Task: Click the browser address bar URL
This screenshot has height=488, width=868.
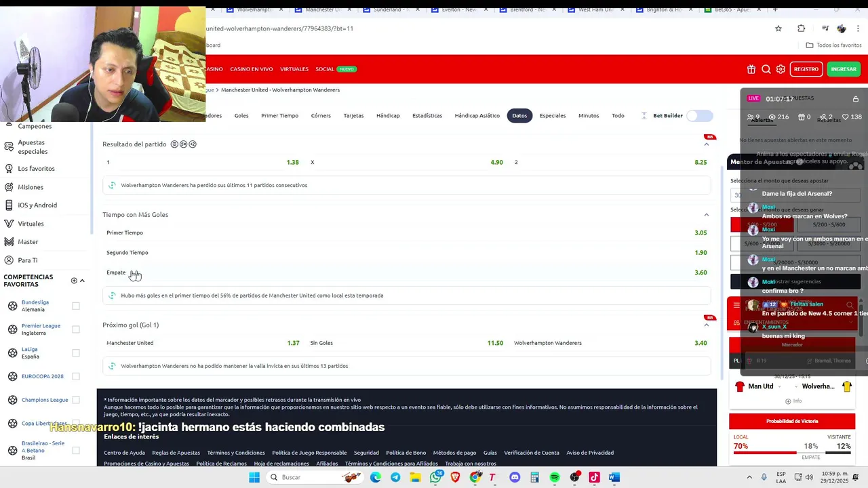Action: pos(279,28)
